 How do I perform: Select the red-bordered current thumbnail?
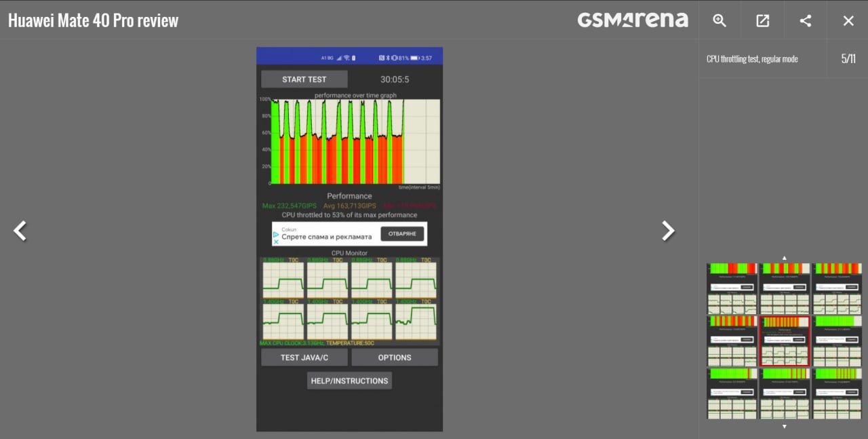(x=785, y=341)
